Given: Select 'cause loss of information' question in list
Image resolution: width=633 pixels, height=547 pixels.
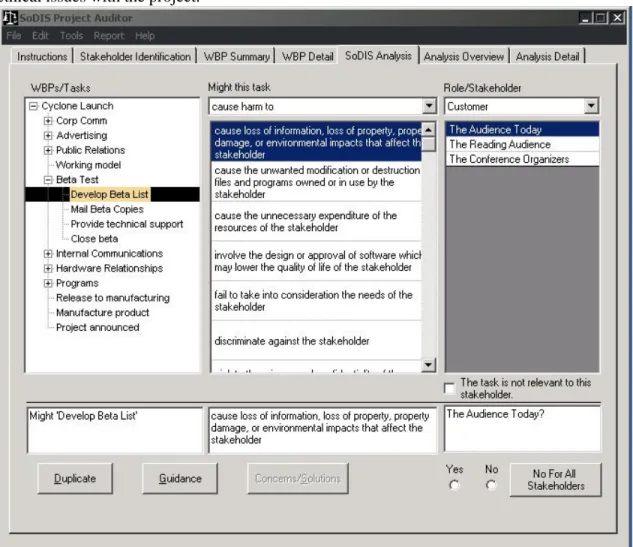Looking at the screenshot, I should [316, 142].
